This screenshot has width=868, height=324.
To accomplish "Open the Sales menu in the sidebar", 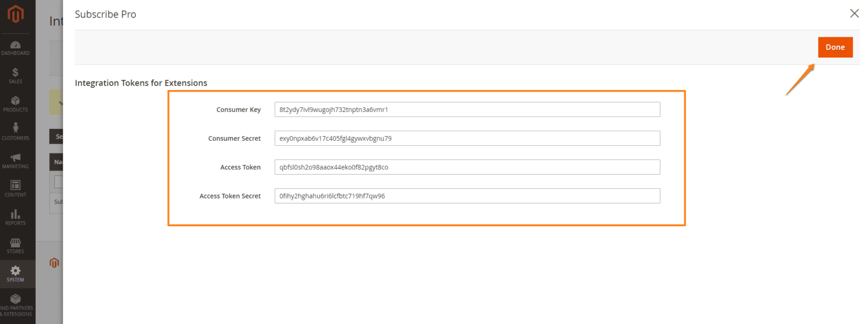I will pos(15,76).
